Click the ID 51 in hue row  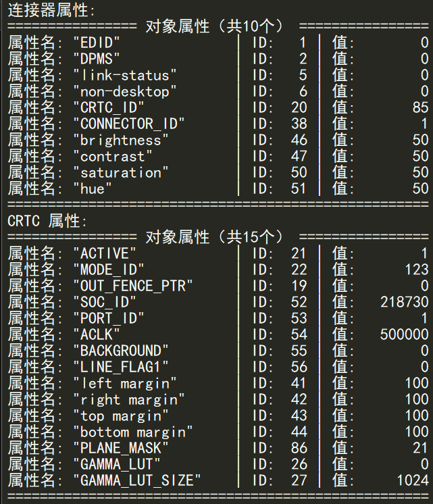(x=299, y=188)
